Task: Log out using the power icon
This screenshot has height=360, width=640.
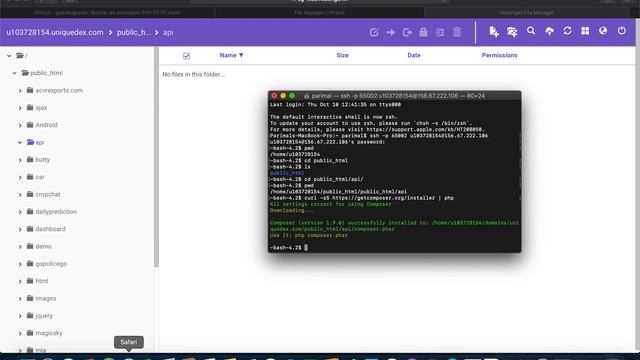Action: tap(622, 31)
